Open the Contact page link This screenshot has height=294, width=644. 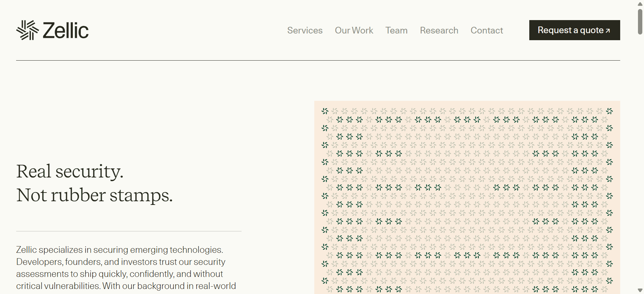tap(487, 30)
